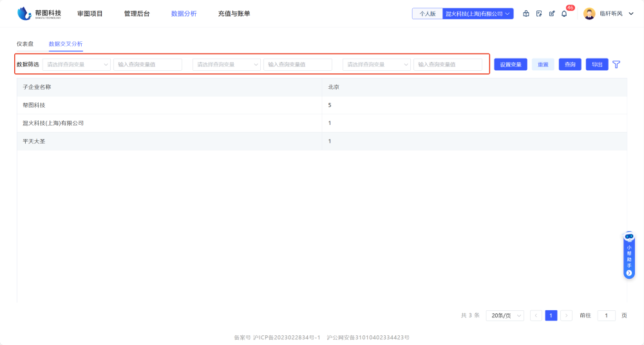Click the next page arrow in pagination
This screenshot has height=345, width=644.
[566, 315]
